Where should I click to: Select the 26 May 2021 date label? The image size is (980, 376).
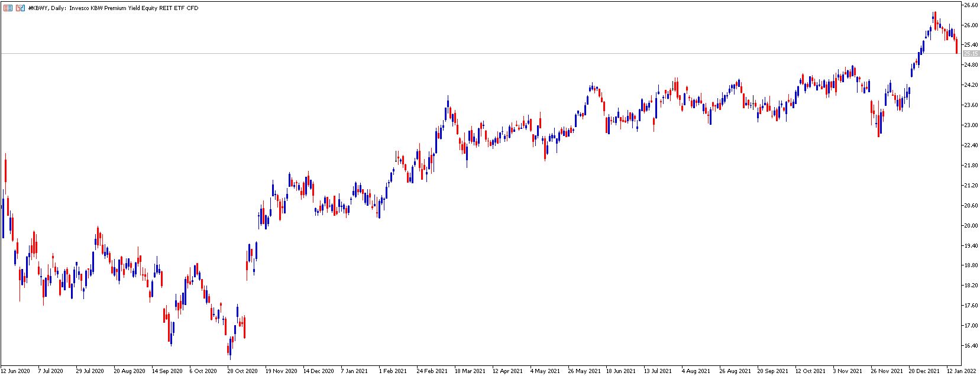click(x=583, y=371)
